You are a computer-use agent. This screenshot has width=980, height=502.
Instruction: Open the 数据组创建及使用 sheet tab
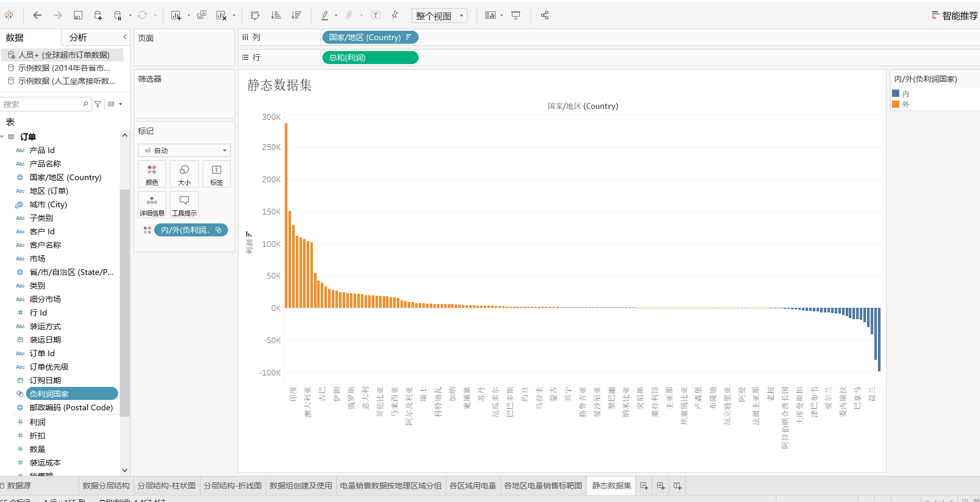pyautogui.click(x=301, y=485)
